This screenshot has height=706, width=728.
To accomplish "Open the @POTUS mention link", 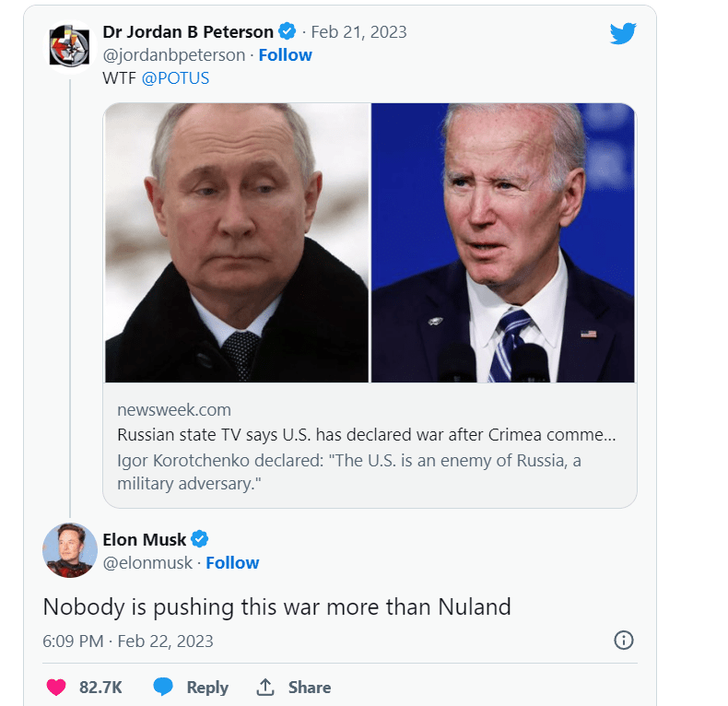I will pyautogui.click(x=175, y=78).
